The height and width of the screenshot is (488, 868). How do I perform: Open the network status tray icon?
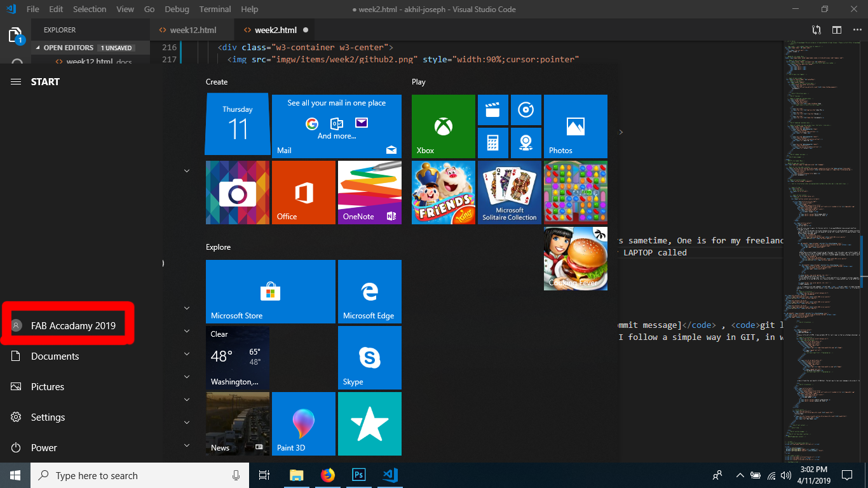pyautogui.click(x=771, y=475)
